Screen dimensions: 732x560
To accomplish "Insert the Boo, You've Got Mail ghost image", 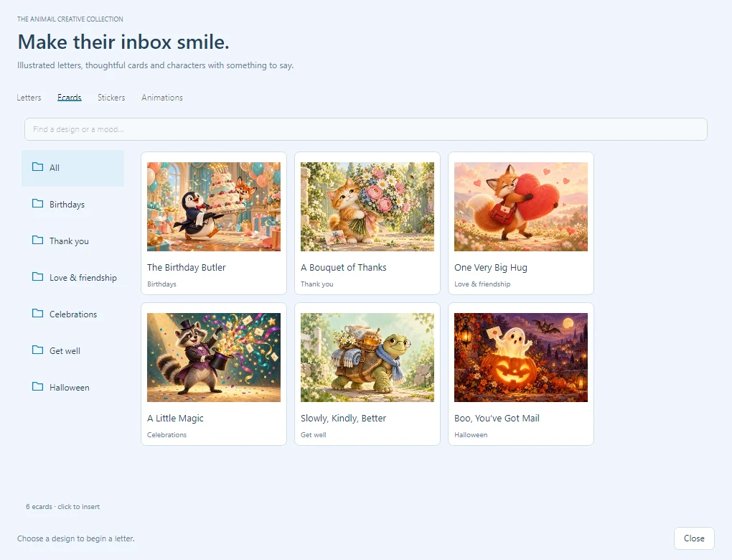I will (521, 358).
